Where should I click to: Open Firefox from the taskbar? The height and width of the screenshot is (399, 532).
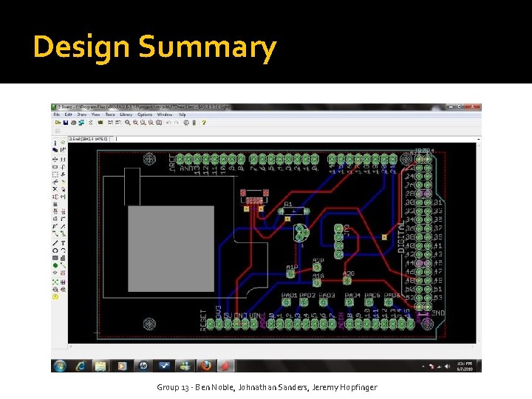(206, 366)
